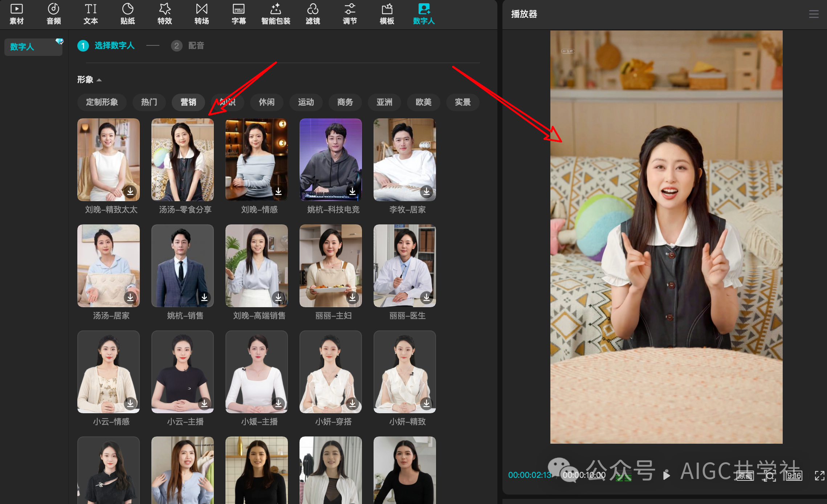Toggle fullscreen preview in the player
This screenshot has width=827, height=504.
(x=819, y=476)
